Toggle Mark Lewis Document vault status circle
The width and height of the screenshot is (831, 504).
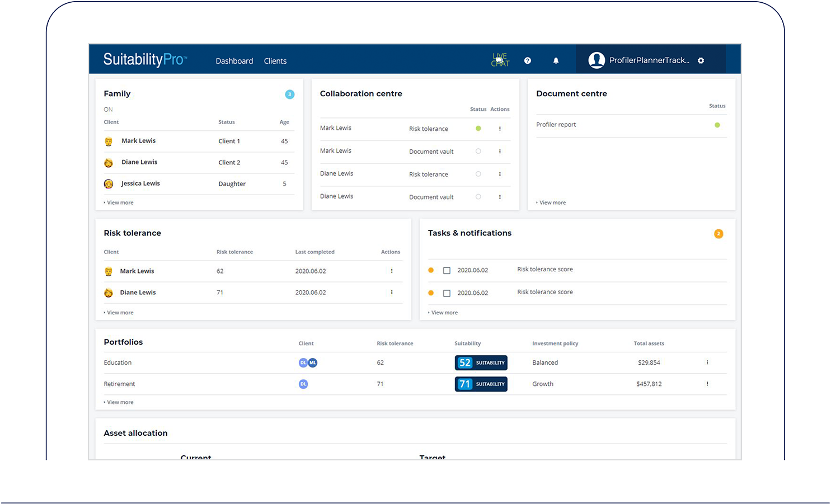[x=478, y=151]
